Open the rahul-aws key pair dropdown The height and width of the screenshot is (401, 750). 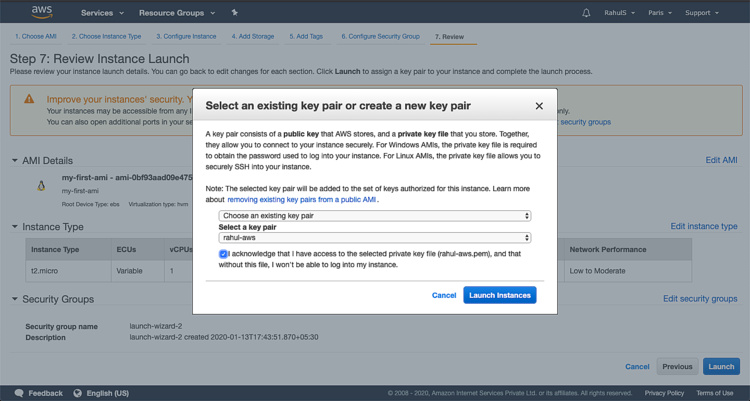tap(375, 238)
